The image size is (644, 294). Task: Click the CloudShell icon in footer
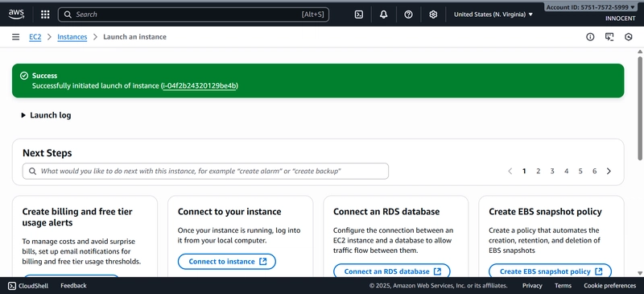coord(12,285)
